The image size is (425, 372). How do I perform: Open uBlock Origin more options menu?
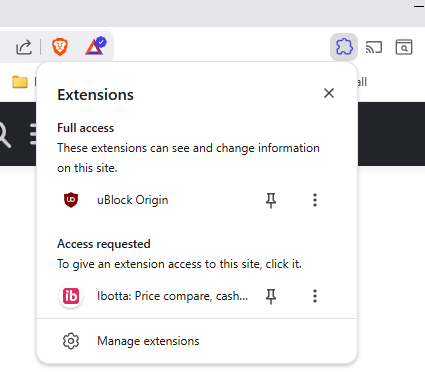pos(315,200)
